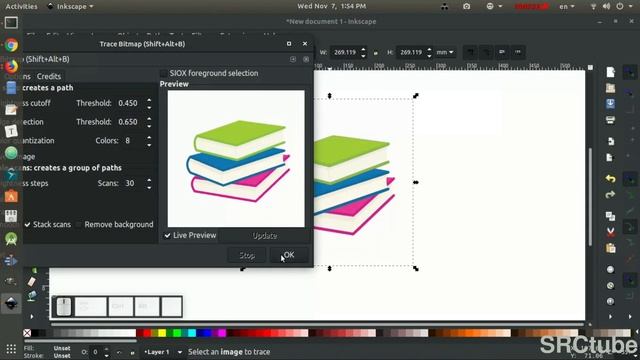
Task: Open Firefox from the dock
Action: (11, 66)
